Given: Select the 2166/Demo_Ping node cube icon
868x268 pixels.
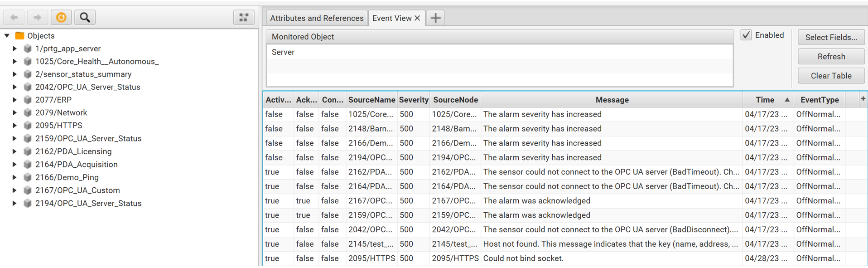Looking at the screenshot, I should pyautogui.click(x=28, y=177).
